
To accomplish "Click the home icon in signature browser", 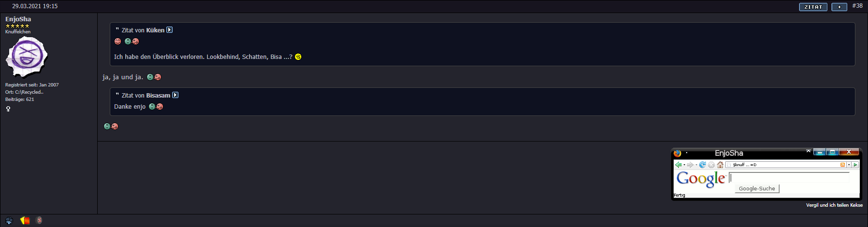I will tap(720, 165).
